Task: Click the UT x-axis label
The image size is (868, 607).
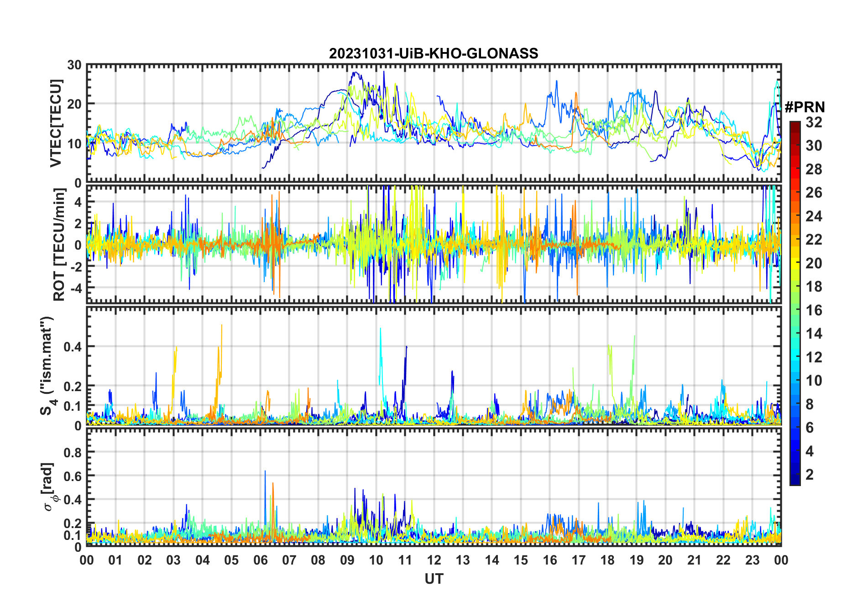Action: point(434,579)
